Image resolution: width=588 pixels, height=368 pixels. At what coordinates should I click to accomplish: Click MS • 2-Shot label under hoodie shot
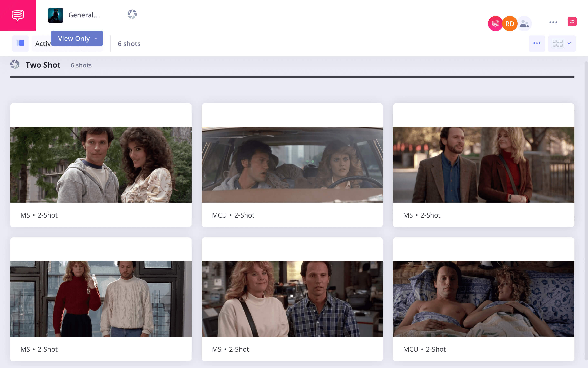39,215
